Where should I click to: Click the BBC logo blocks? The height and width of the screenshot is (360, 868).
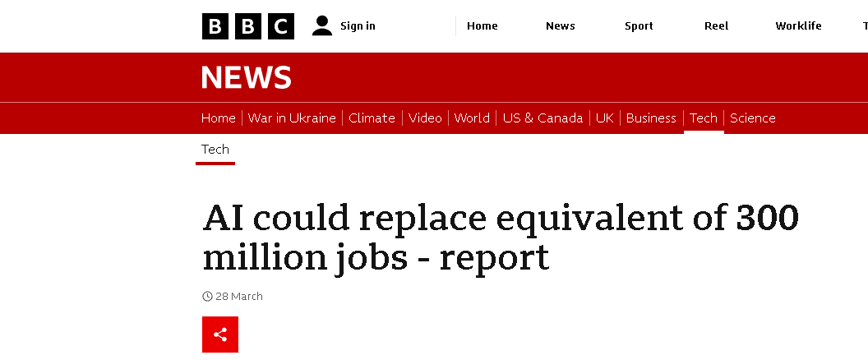pos(248,26)
